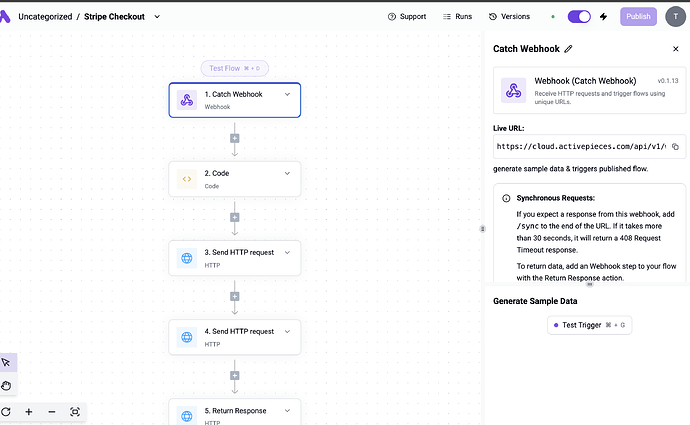Select the 2. Code step card
Image resolution: width=690 pixels, height=425 pixels.
click(235, 179)
